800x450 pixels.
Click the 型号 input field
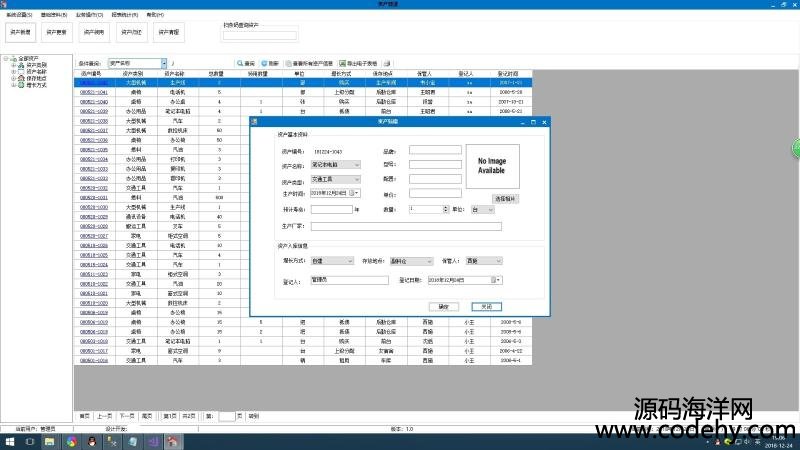pos(435,164)
